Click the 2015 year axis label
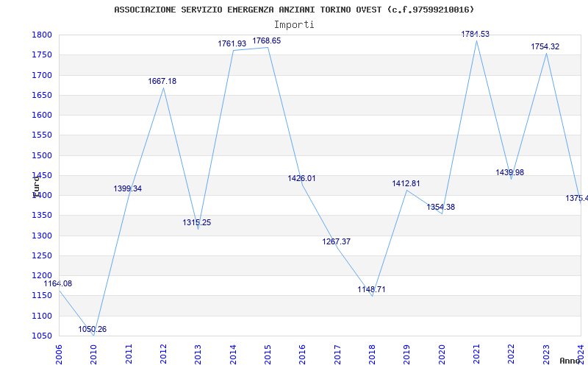The height and width of the screenshot is (368, 588). (x=268, y=355)
